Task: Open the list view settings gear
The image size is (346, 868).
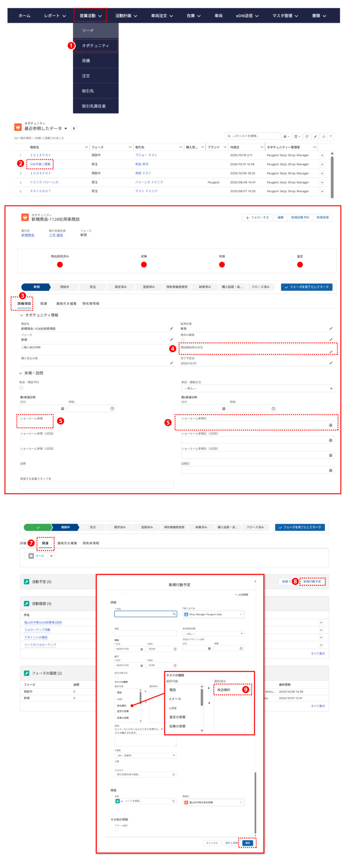Action: coord(286,136)
